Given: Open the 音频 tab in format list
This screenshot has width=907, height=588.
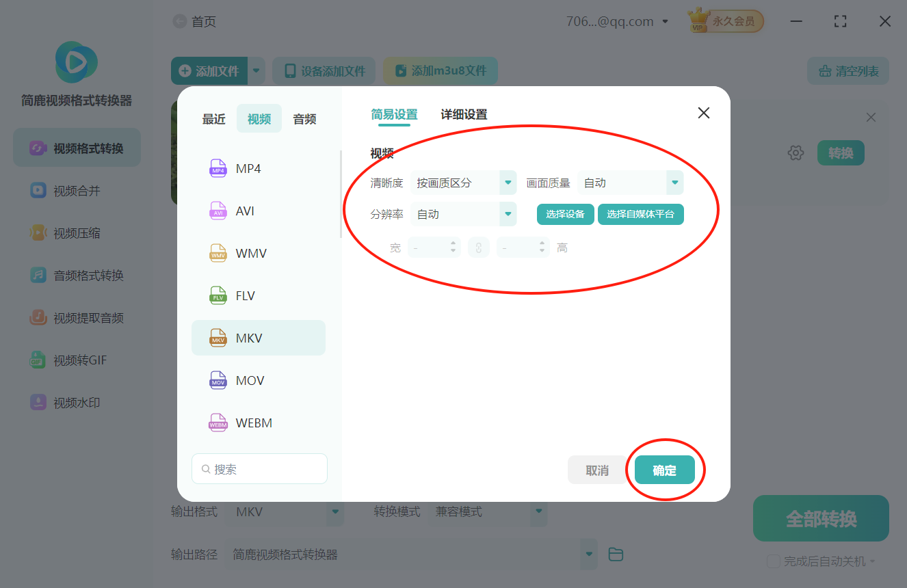Looking at the screenshot, I should [x=304, y=118].
